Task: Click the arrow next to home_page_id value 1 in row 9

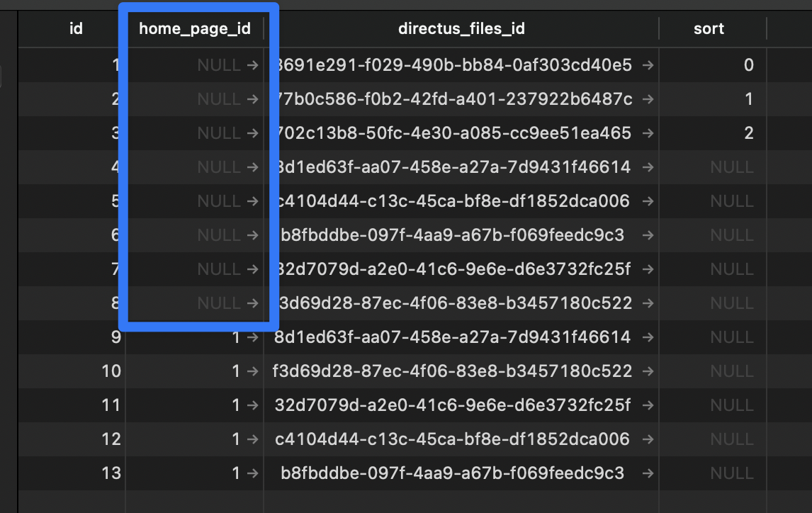Action: [254, 337]
